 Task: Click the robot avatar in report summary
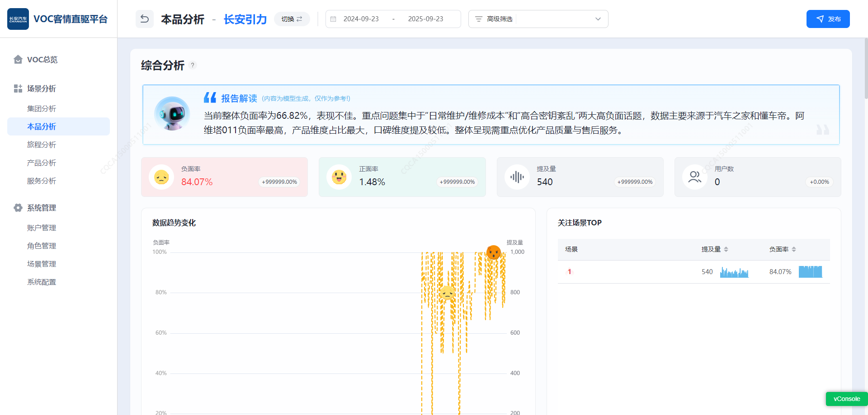[x=172, y=114]
